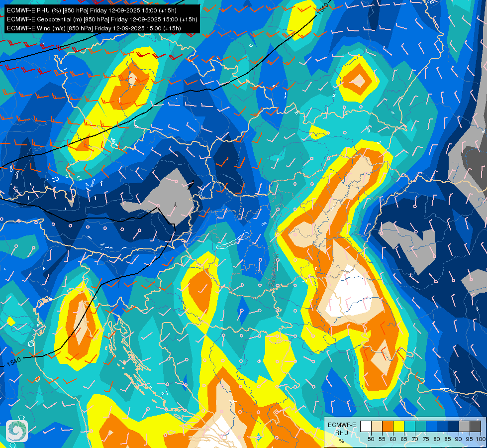Click the legend value '95'

pos(469,439)
